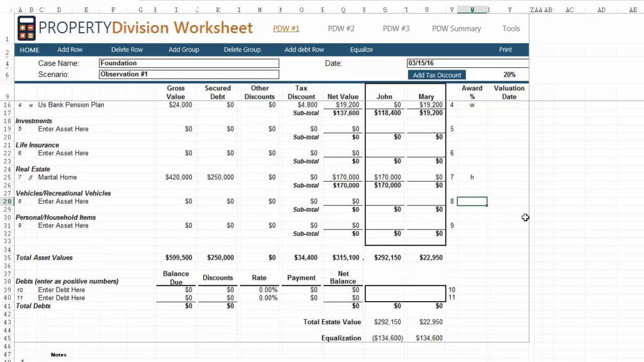Select Enter Asset Here under Investments
This screenshot has height=362, width=644.
click(x=64, y=129)
